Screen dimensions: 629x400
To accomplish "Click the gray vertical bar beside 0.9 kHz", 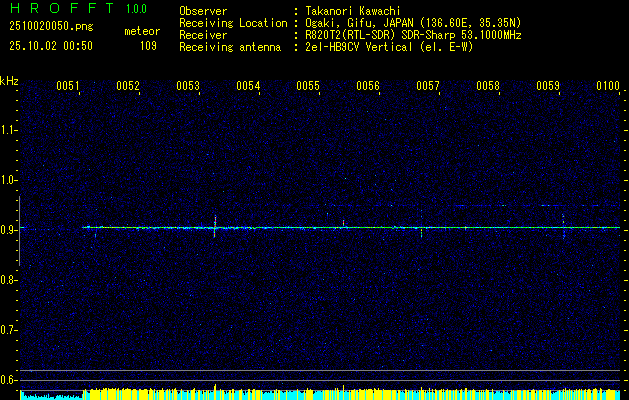I will point(19,231).
